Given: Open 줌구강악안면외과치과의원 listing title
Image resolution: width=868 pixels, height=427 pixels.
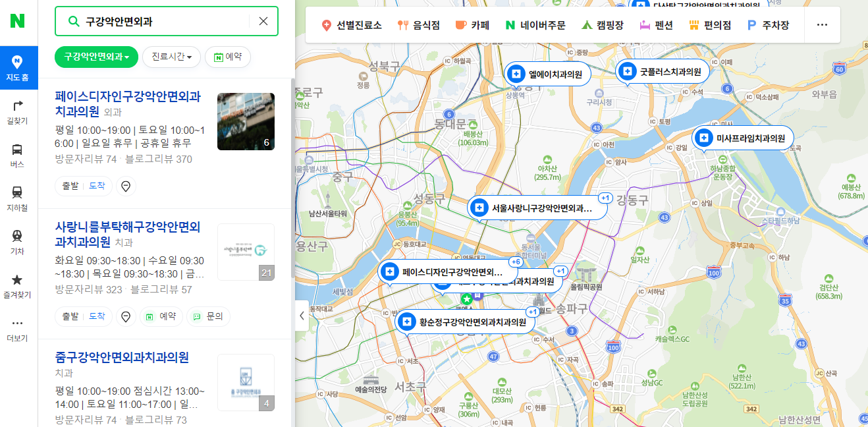Looking at the screenshot, I should (x=122, y=357).
